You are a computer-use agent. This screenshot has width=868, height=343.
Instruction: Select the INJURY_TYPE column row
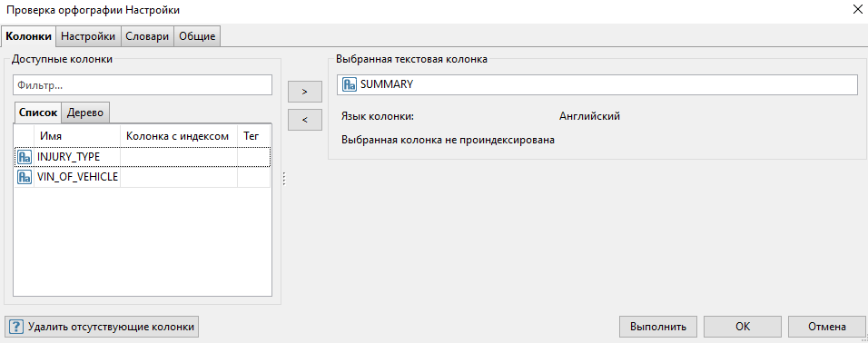tap(143, 157)
